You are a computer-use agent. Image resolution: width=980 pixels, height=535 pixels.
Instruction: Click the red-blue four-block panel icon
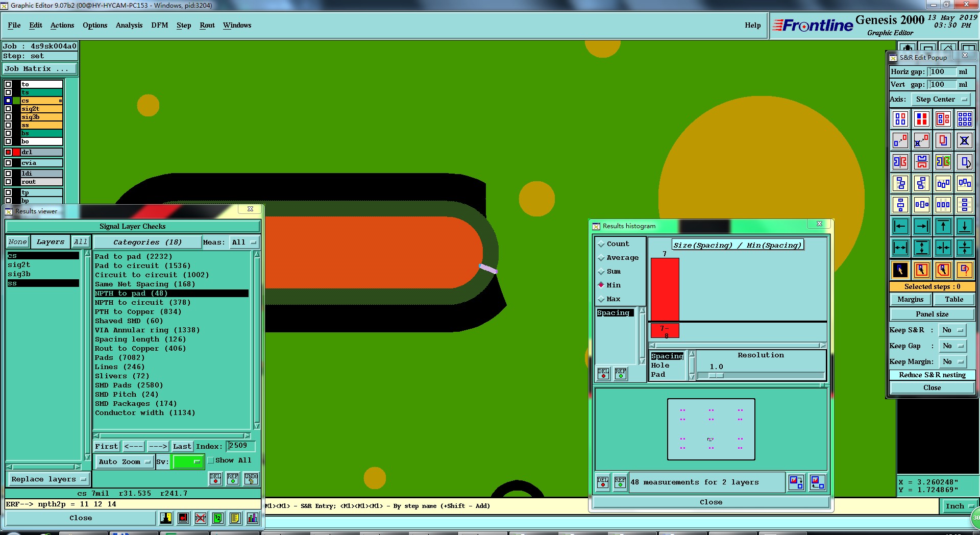921,119
